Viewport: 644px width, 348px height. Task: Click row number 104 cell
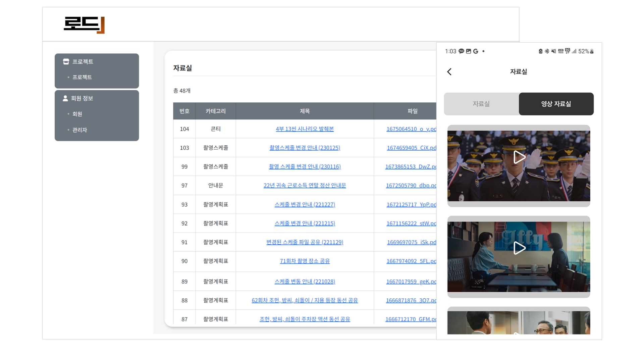click(184, 129)
